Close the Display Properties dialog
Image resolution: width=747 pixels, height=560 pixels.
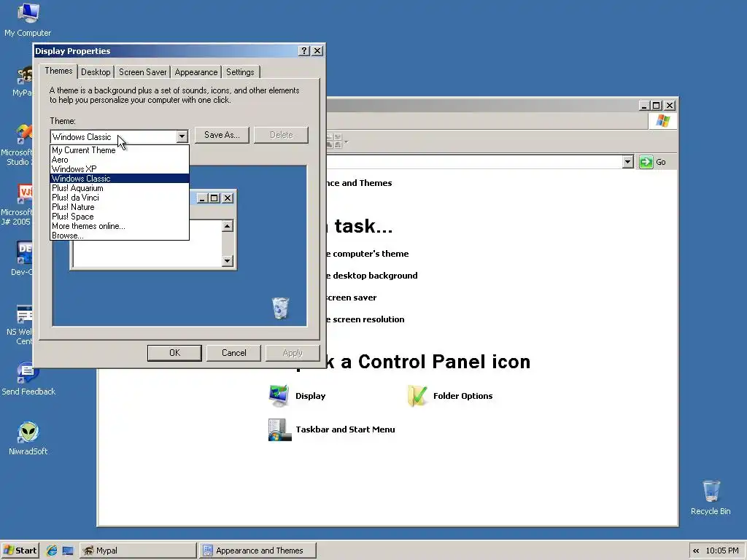click(317, 50)
